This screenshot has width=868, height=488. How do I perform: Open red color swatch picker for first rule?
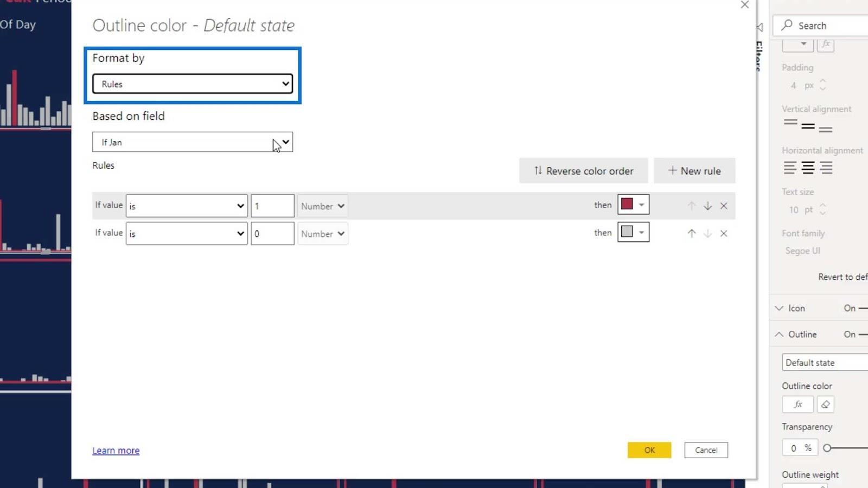click(633, 204)
